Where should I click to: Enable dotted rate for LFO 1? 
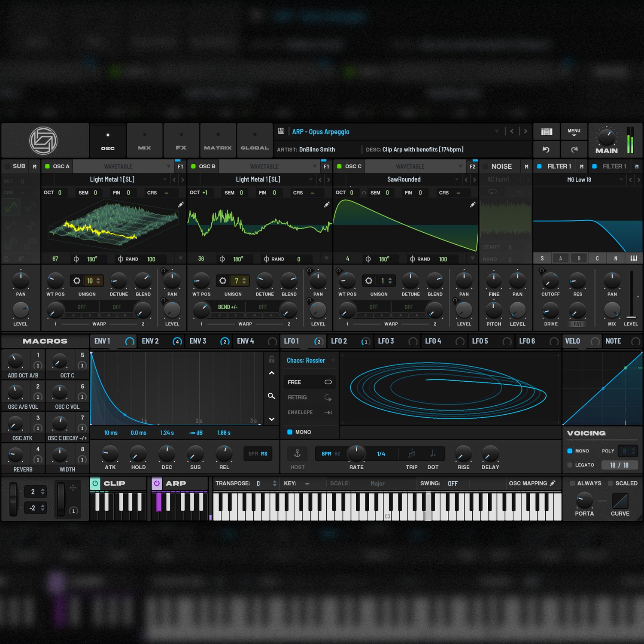tap(433, 453)
